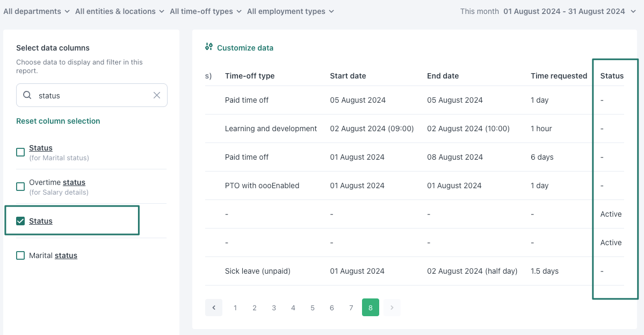Click the previous page arrow
The width and height of the screenshot is (644, 335).
[213, 307]
